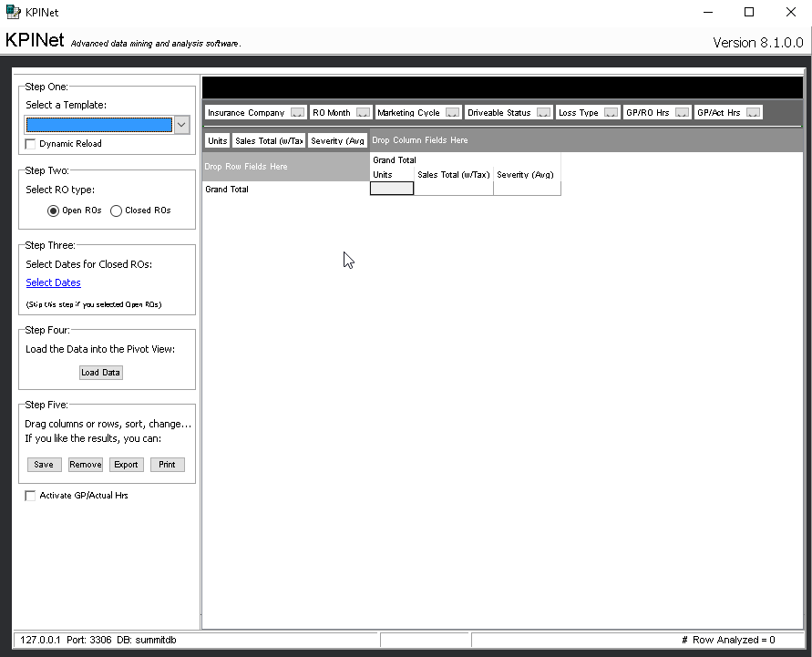Open Marketing Cycle field filter button
The width and height of the screenshot is (812, 657).
click(x=452, y=113)
